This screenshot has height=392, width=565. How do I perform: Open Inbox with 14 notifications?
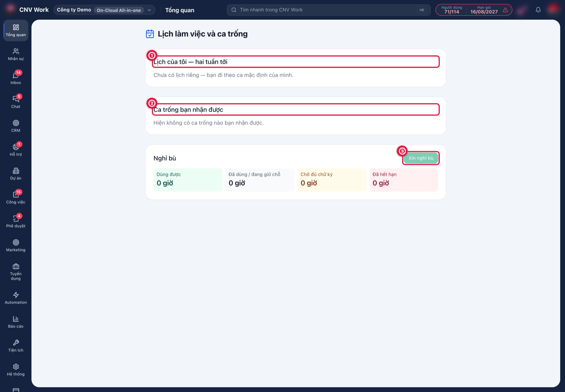pyautogui.click(x=16, y=78)
